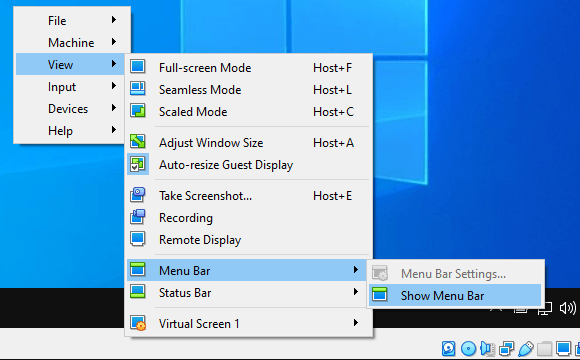The height and width of the screenshot is (360, 580).
Task: Toggle the Show Menu Bar option
Action: point(455,295)
